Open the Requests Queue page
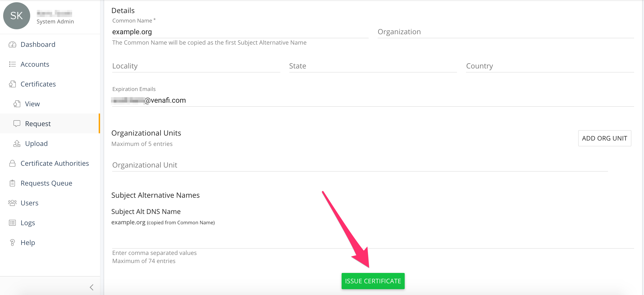 pos(50,183)
